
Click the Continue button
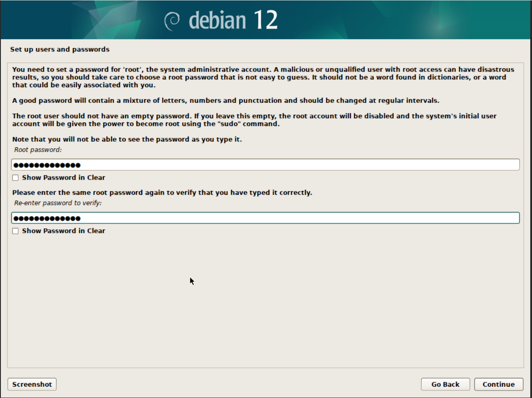point(498,384)
